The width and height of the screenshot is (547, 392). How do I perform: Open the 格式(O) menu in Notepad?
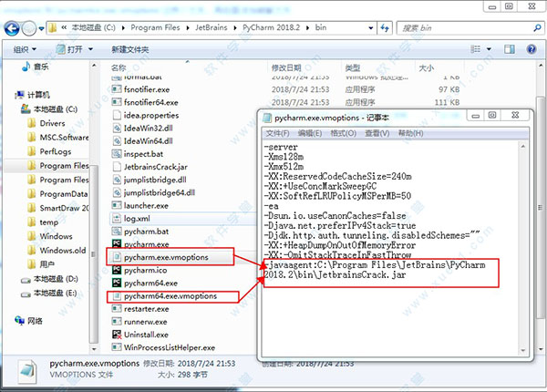tap(342, 134)
